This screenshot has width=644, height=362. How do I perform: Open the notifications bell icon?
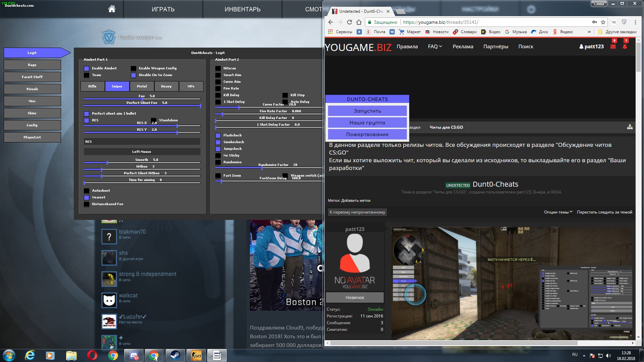click(x=625, y=47)
